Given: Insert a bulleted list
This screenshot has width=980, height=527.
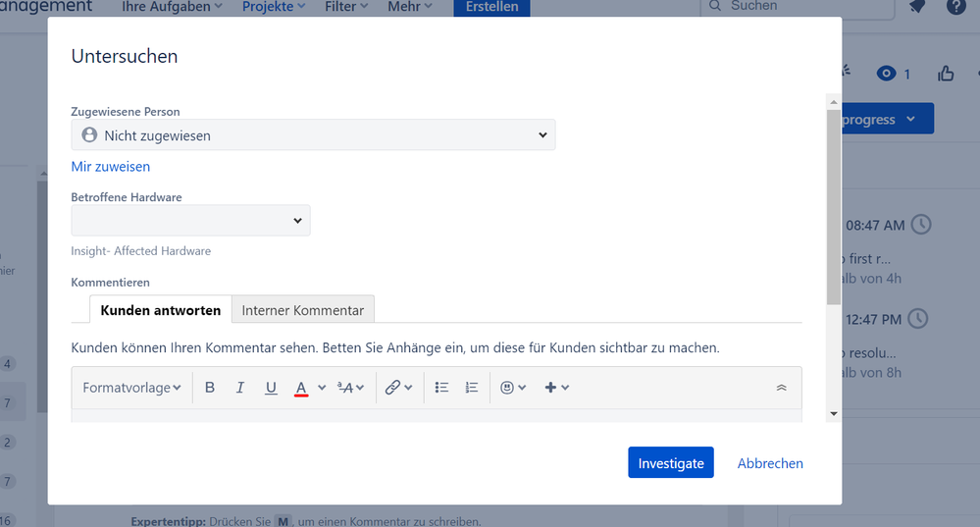Looking at the screenshot, I should (x=441, y=388).
